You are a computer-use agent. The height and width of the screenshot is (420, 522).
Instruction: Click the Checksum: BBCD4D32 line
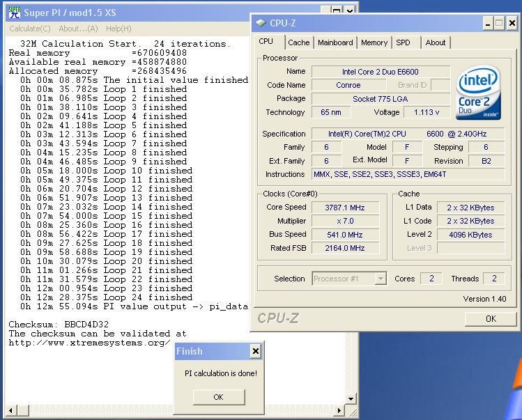pos(59,325)
